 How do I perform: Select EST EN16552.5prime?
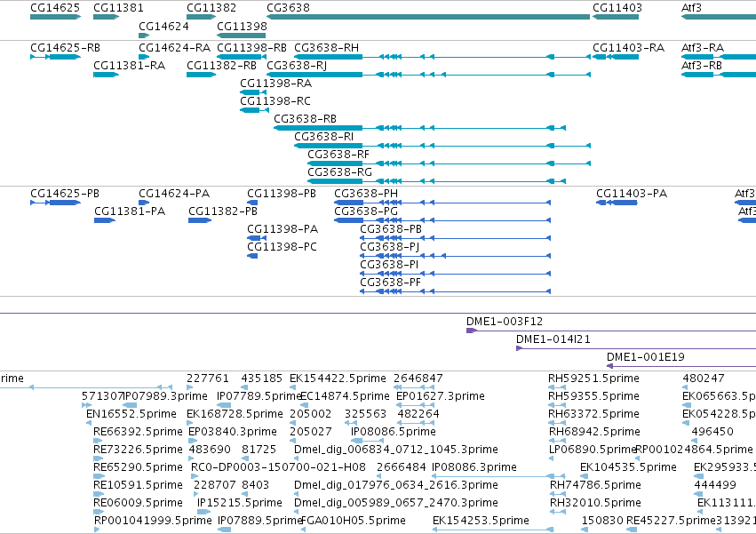coord(131,414)
